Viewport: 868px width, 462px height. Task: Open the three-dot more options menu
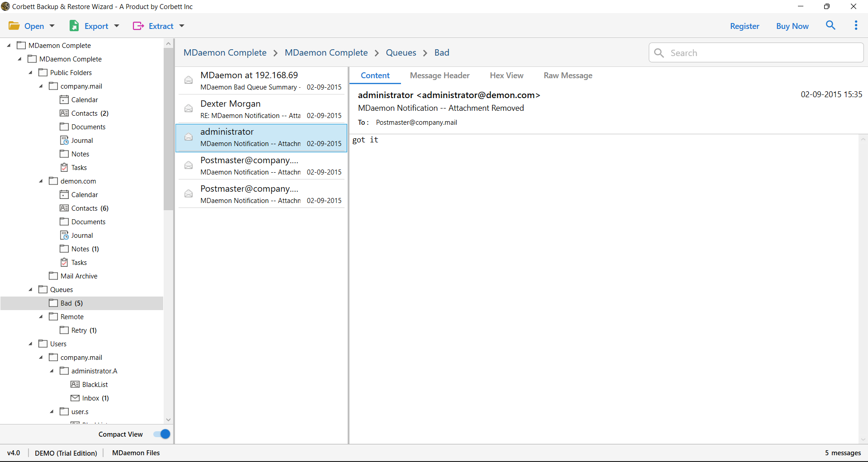(x=856, y=25)
